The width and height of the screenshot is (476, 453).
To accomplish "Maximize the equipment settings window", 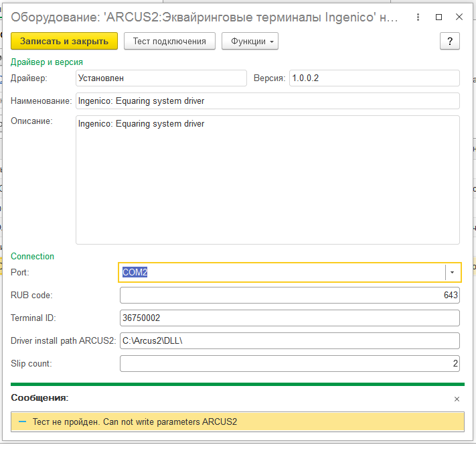I will point(439,17).
